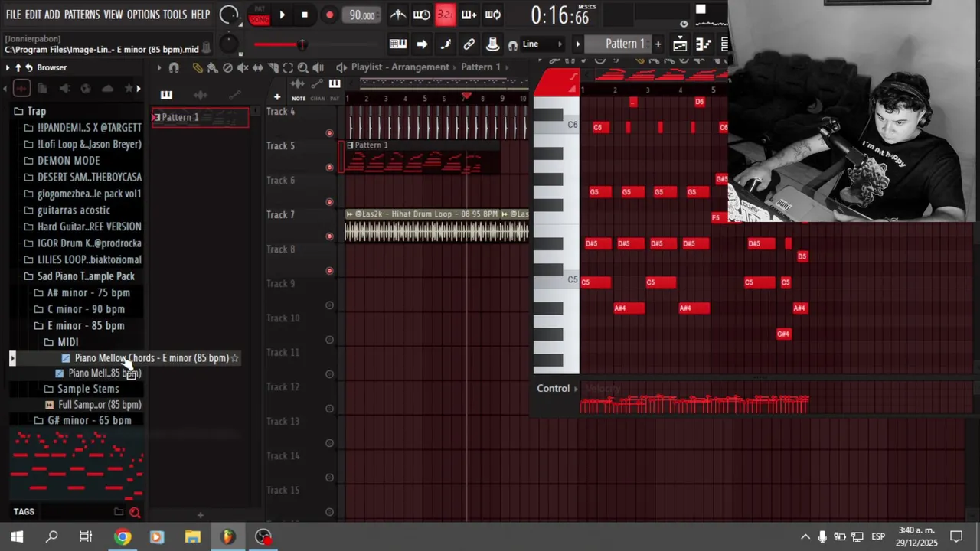Open the VIEW menu
The height and width of the screenshot is (551, 980).
click(113, 15)
